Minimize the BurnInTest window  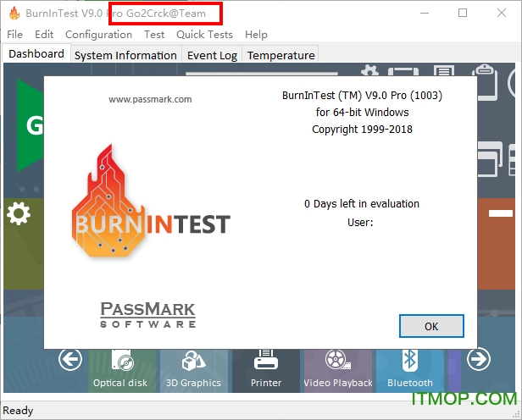tap(425, 13)
